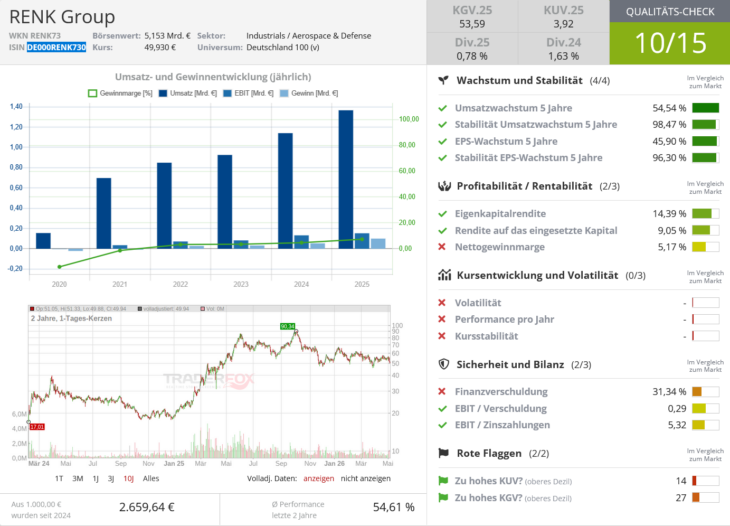
Task: Click the Deutschland 100 (v) universe text
Action: [x=283, y=47]
